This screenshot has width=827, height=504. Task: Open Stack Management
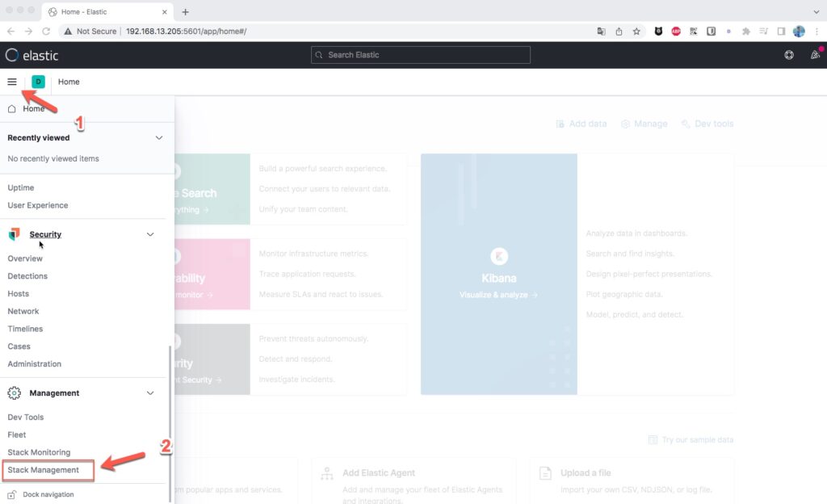[x=43, y=470]
